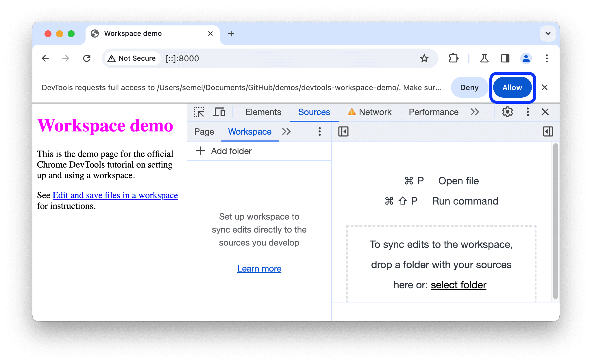Deny DevTools folder access request

point(468,88)
